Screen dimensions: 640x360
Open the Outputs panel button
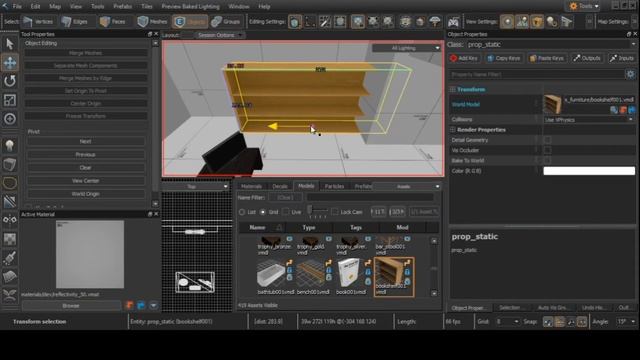pos(586,58)
